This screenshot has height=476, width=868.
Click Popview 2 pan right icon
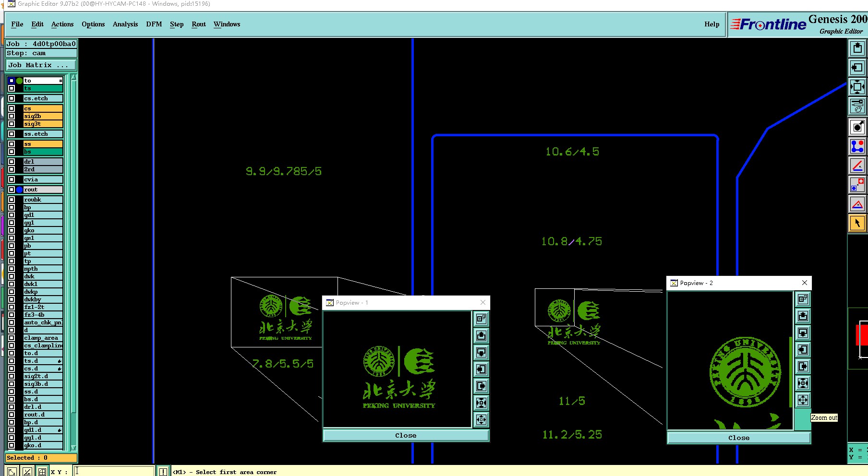coord(803,367)
